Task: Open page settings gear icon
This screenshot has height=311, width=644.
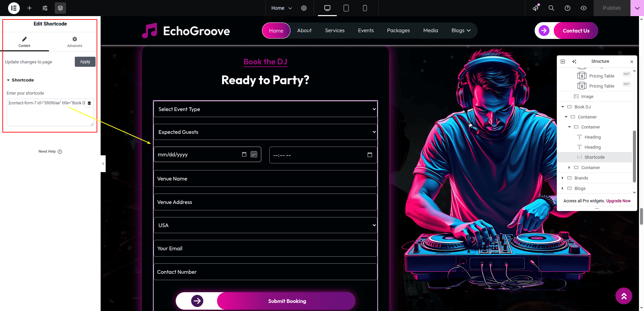Action: tap(304, 8)
